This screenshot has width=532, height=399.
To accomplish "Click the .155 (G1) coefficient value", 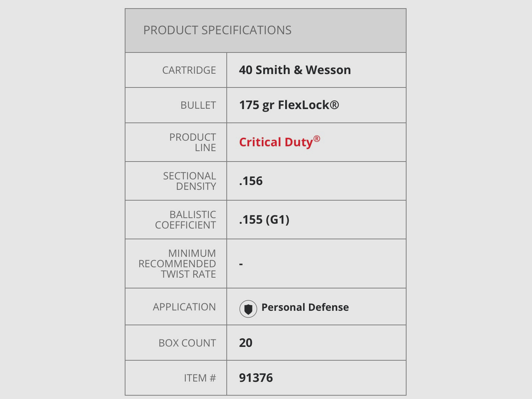I will [264, 220].
